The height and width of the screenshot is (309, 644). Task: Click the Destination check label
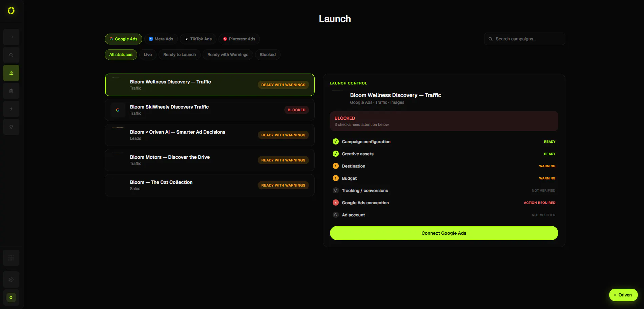354,166
